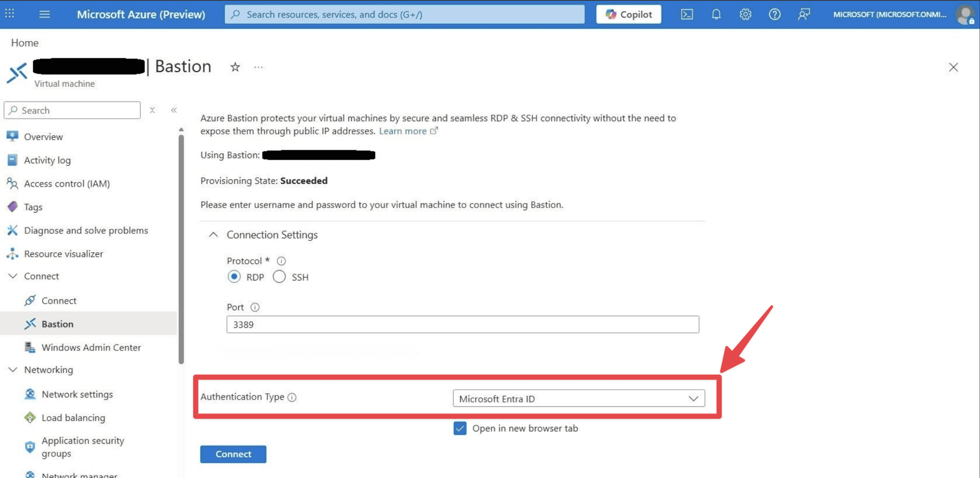Open portal settings gear
Screen dimensions: 980x478
[x=745, y=15]
